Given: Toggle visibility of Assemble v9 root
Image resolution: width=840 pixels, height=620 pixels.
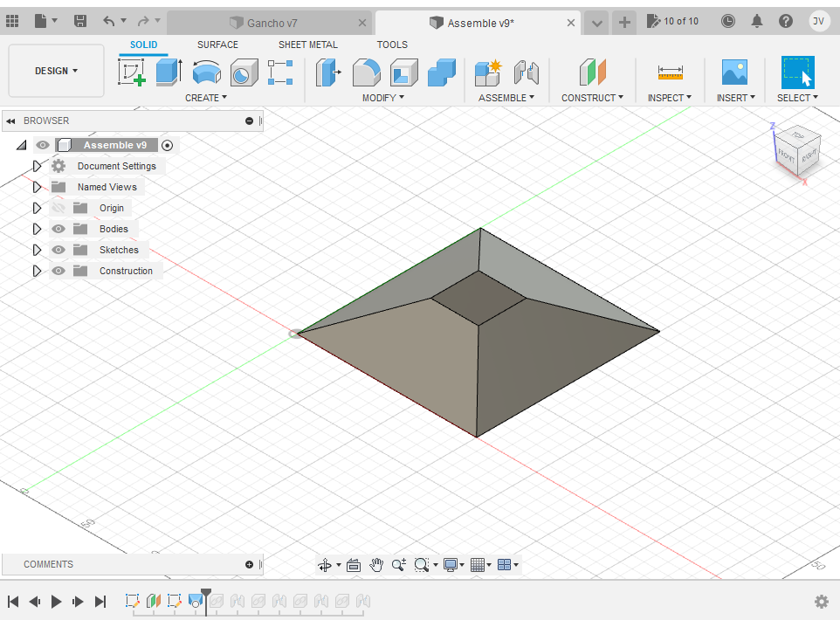Looking at the screenshot, I should tap(43, 145).
